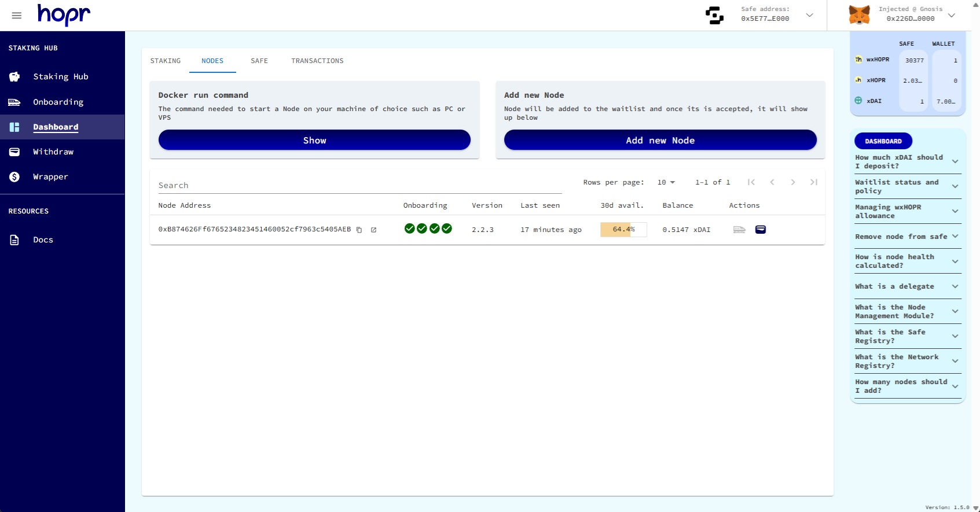Image resolution: width=980 pixels, height=512 pixels.
Task: Click the node train action icon
Action: point(739,230)
